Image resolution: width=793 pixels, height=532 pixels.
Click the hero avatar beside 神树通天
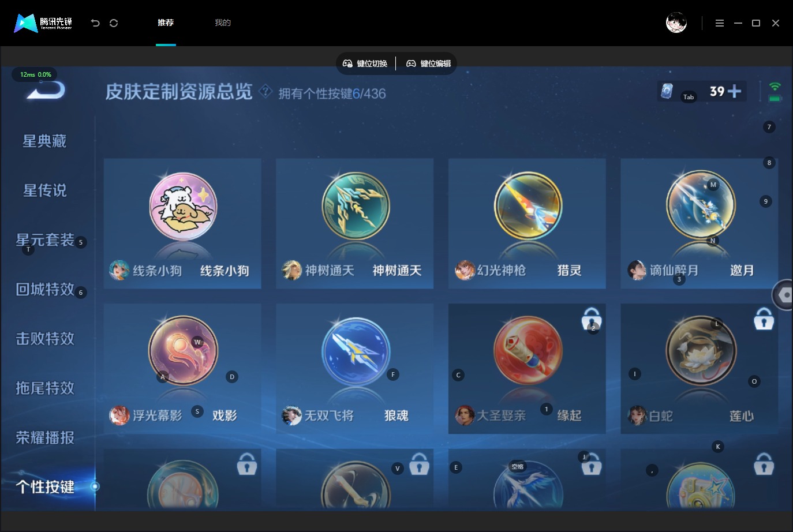pos(291,270)
